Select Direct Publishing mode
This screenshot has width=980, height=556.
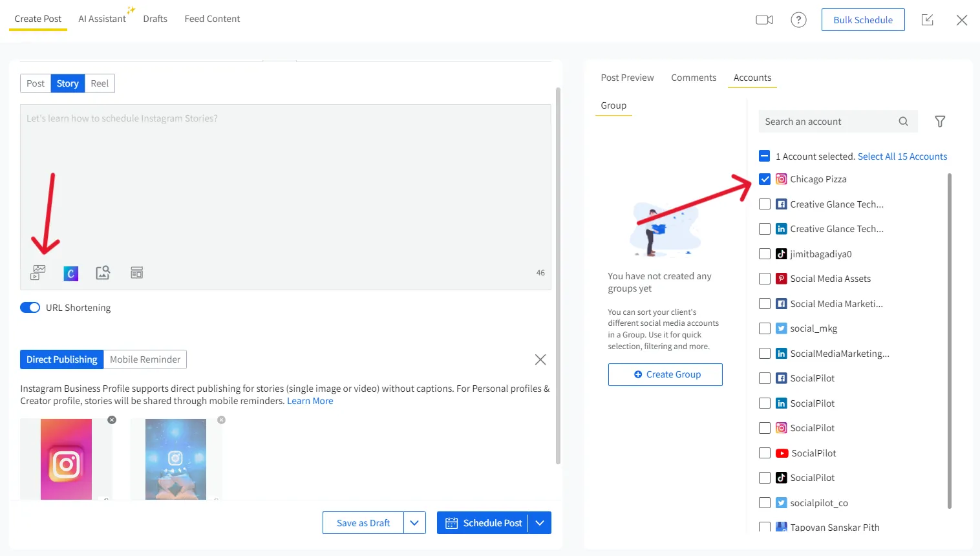click(x=62, y=359)
